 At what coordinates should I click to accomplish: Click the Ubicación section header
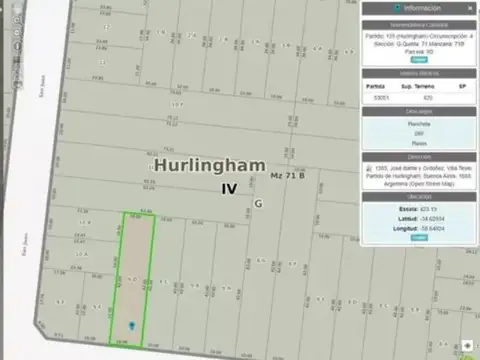[x=419, y=197]
